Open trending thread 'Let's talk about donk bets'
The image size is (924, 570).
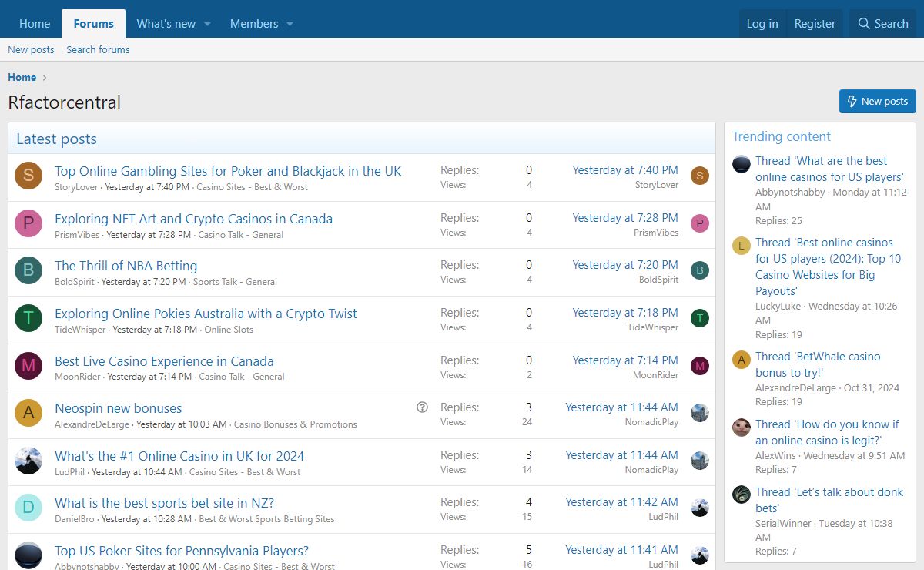(x=829, y=500)
